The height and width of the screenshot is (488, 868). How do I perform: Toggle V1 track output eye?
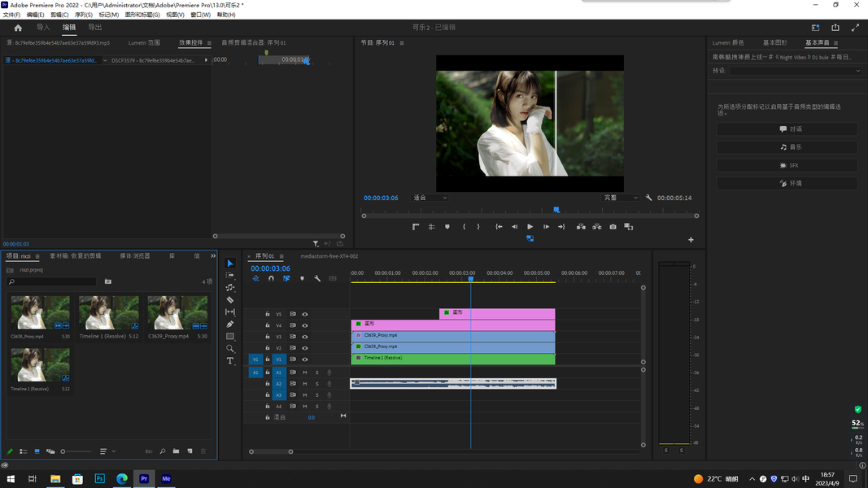(x=305, y=359)
